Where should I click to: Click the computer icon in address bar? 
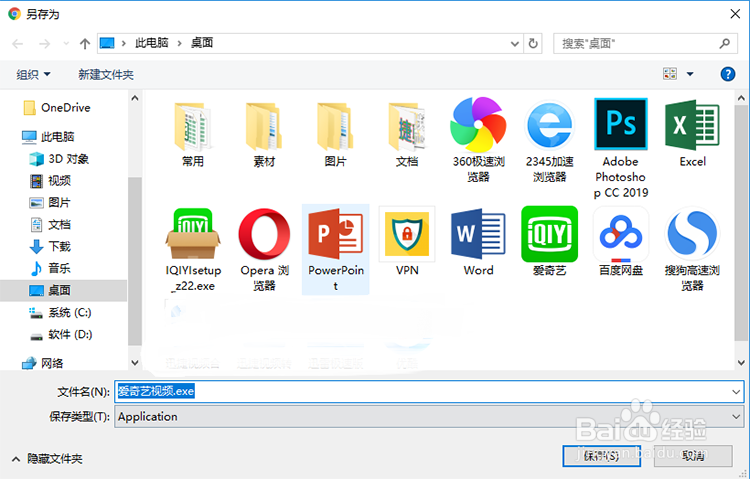[107, 44]
